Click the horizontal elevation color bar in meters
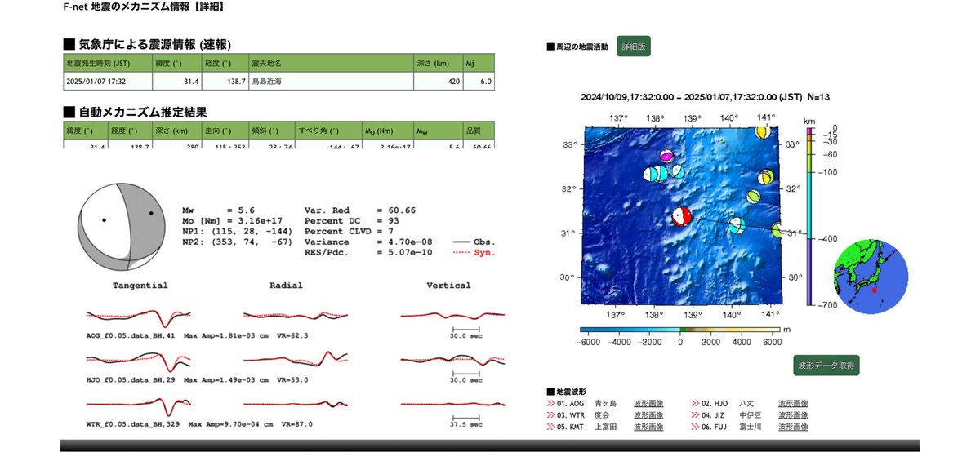Viewport: 980px width, 452px height. click(x=679, y=329)
